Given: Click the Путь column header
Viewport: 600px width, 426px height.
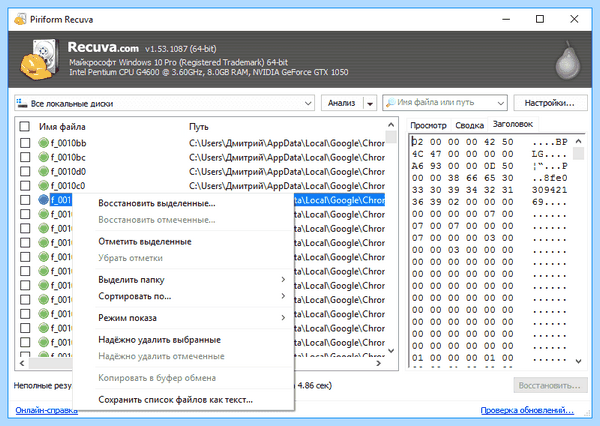Looking at the screenshot, I should 199,127.
